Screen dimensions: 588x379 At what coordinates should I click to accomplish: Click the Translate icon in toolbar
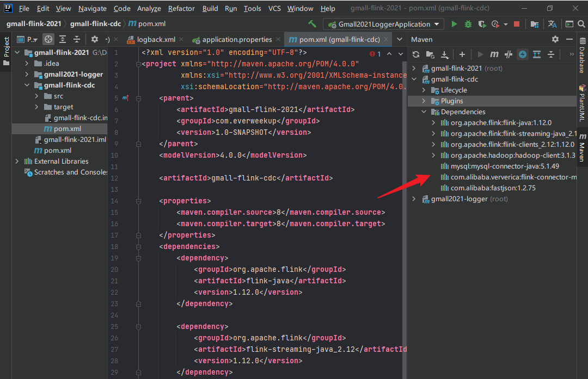[x=553, y=24]
